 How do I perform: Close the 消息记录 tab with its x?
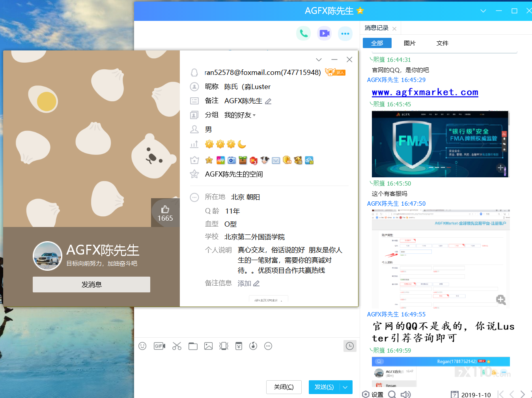pos(394,28)
